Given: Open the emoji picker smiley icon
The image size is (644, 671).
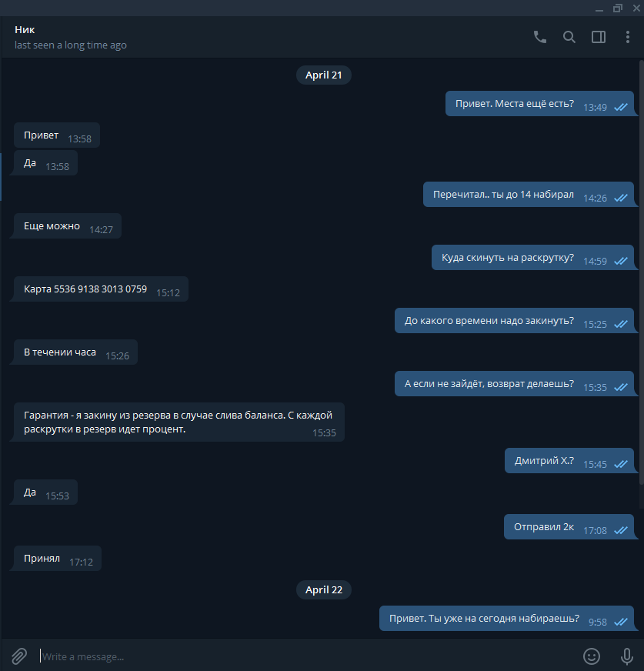Looking at the screenshot, I should [592, 656].
